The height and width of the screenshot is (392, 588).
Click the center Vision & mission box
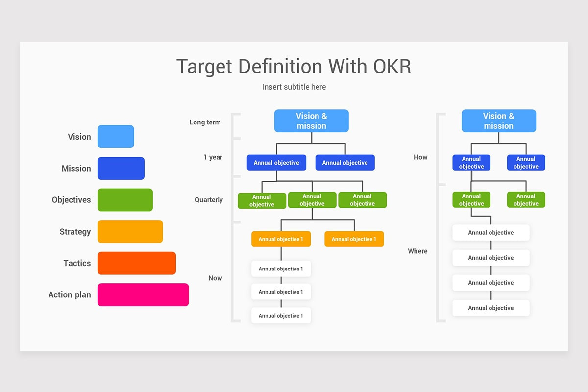pos(311,121)
